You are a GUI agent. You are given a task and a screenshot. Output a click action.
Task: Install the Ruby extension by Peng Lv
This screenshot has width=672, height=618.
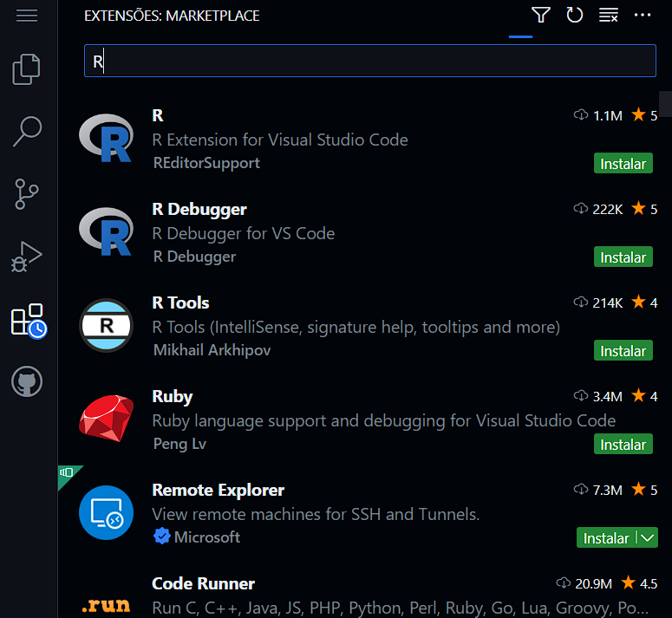623,445
